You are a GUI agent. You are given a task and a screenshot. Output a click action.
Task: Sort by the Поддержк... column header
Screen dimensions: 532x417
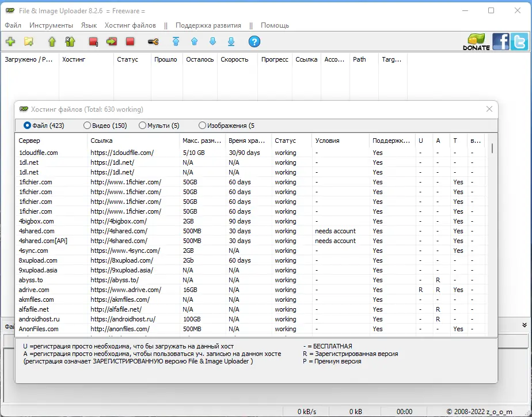(392, 141)
